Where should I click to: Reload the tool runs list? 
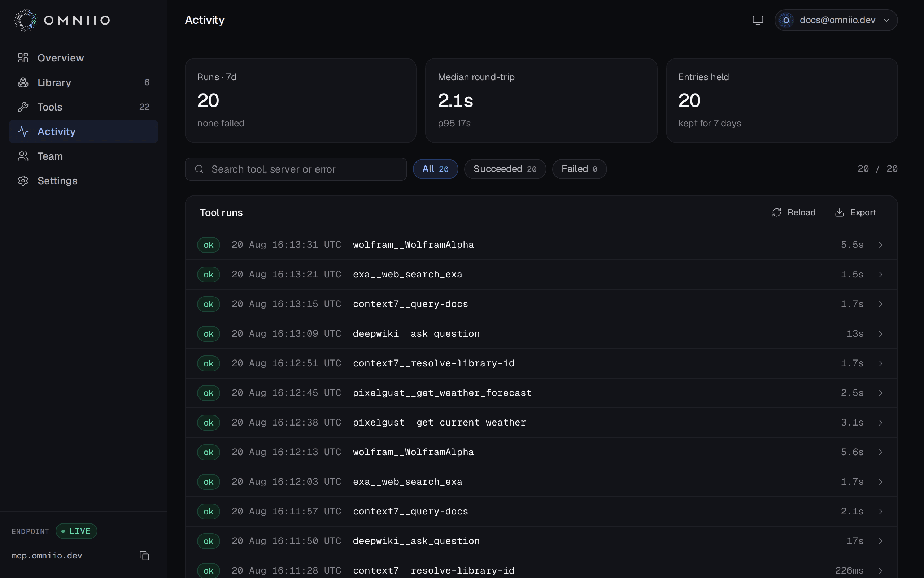click(x=794, y=212)
